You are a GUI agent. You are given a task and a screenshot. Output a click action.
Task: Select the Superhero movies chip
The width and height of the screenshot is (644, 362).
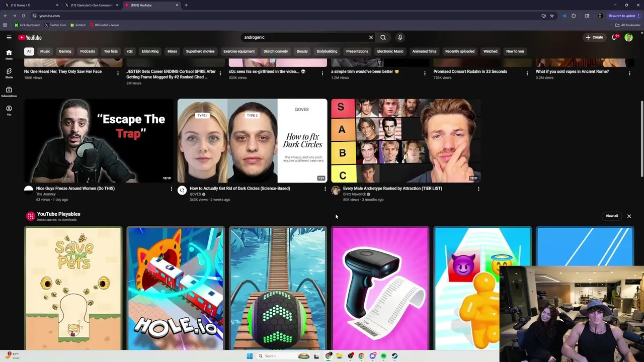tap(200, 51)
